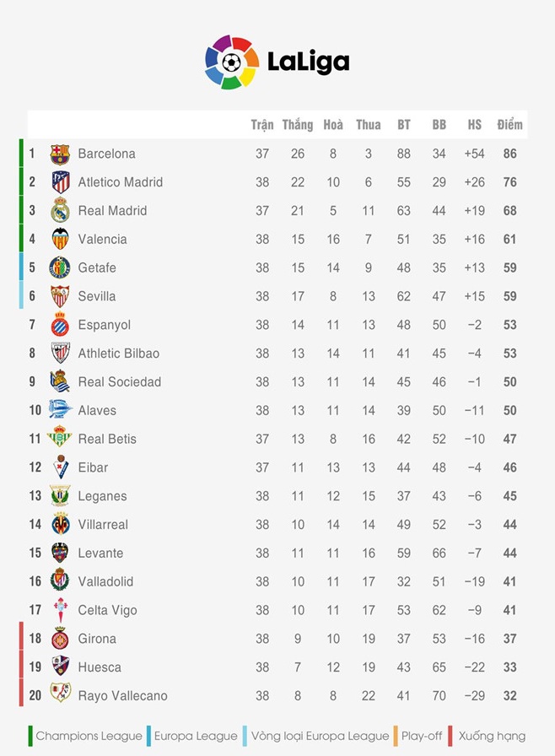This screenshot has height=756, width=555.
Task: Click the Real Sociedad team name
Action: [x=120, y=382]
